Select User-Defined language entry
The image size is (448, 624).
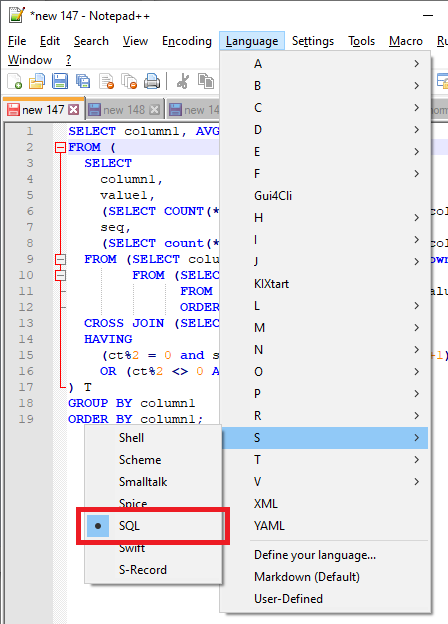(325, 599)
